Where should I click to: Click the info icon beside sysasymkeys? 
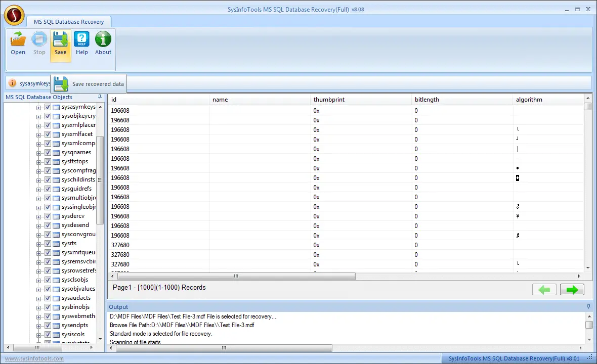click(x=12, y=83)
